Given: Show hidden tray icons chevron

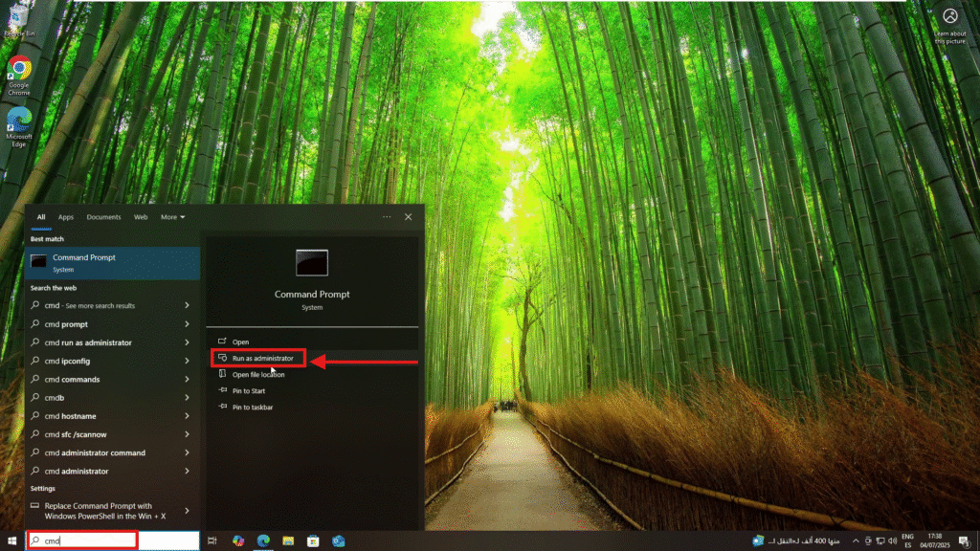Looking at the screenshot, I should point(856,541).
